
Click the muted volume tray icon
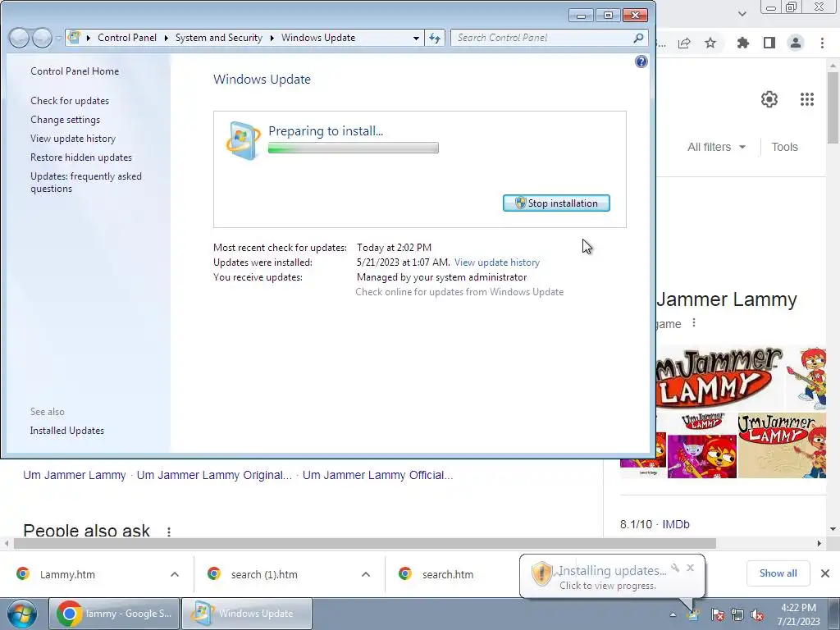pyautogui.click(x=757, y=614)
